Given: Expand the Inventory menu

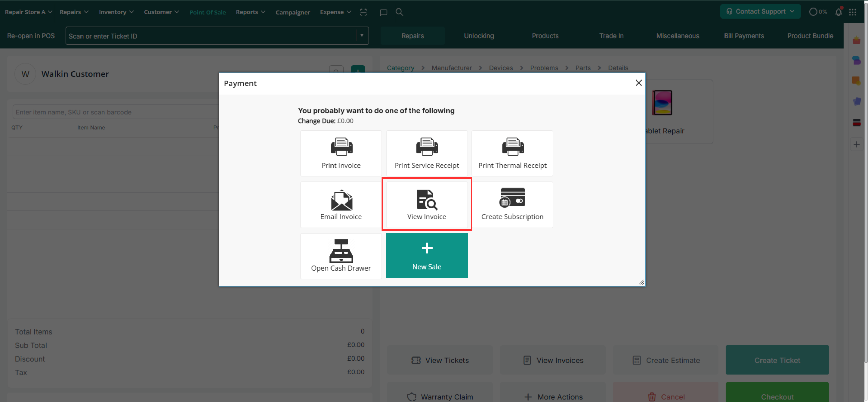Looking at the screenshot, I should click(x=116, y=12).
